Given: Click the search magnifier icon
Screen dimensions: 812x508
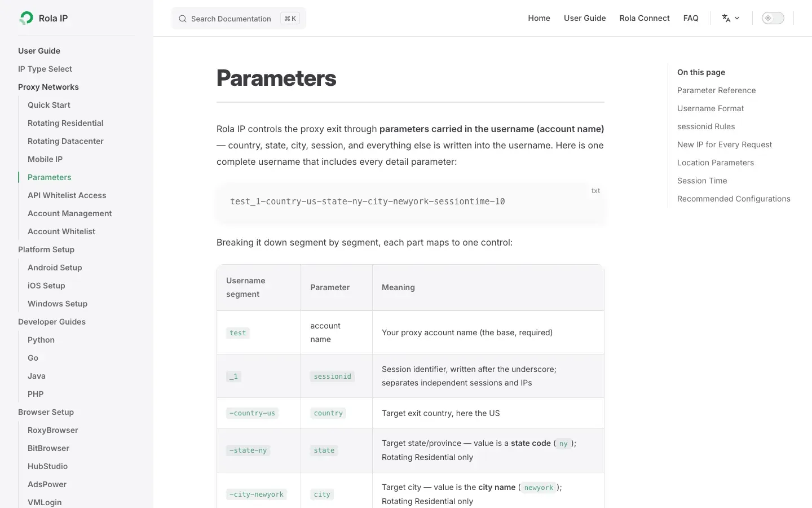Looking at the screenshot, I should click(183, 19).
